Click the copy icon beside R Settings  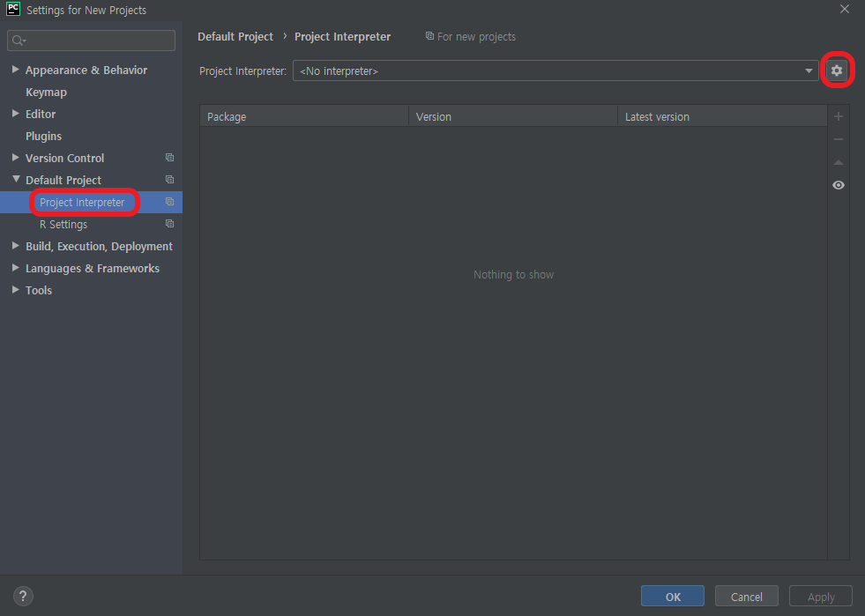point(169,224)
